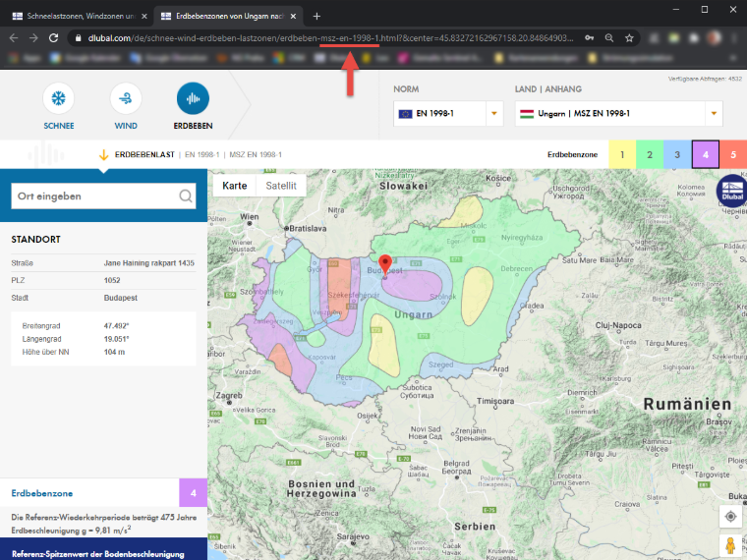
Task: Click Rumänien label on the map
Action: 687,405
